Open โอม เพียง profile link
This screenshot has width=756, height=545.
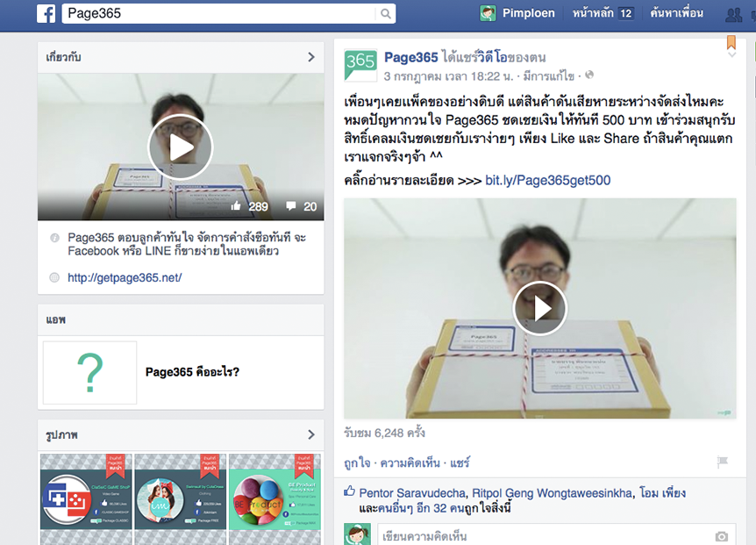tap(662, 493)
